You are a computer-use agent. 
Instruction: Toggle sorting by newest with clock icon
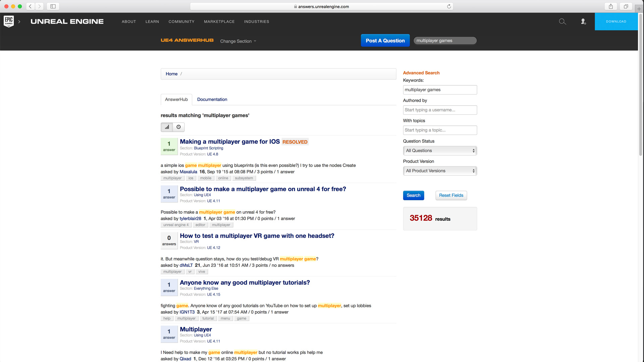[178, 127]
